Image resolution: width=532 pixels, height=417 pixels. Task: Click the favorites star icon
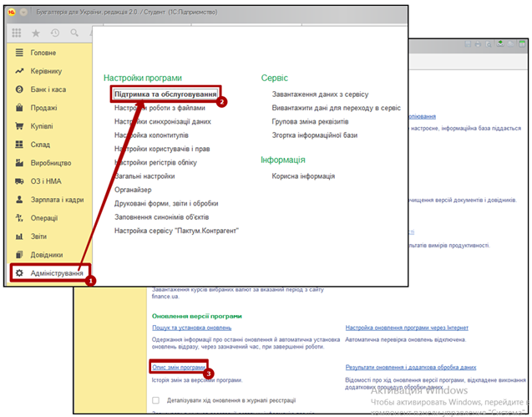(35, 33)
